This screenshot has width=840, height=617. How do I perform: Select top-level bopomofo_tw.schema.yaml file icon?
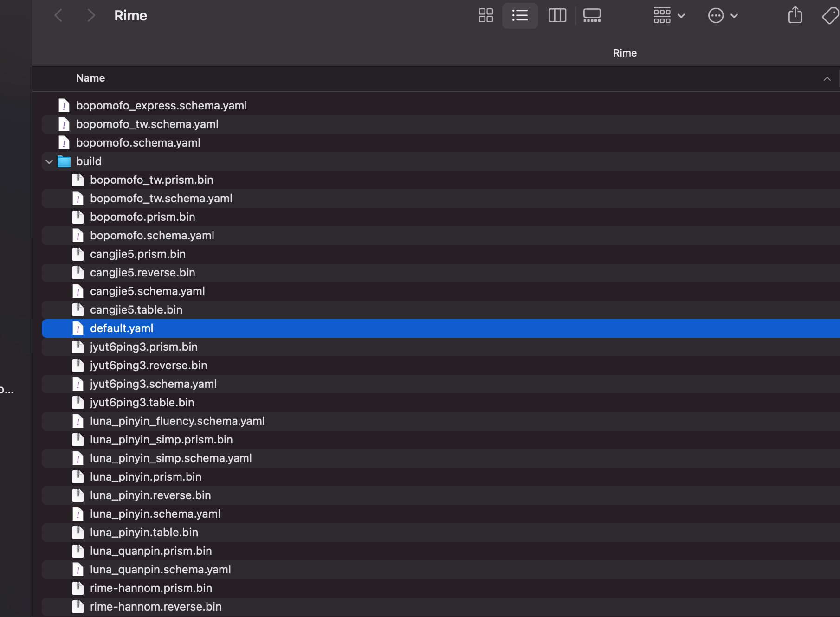point(64,124)
